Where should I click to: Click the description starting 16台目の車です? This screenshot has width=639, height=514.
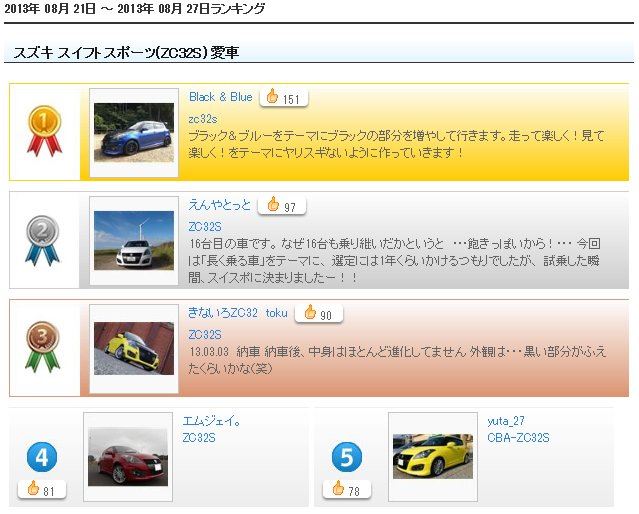(394, 260)
